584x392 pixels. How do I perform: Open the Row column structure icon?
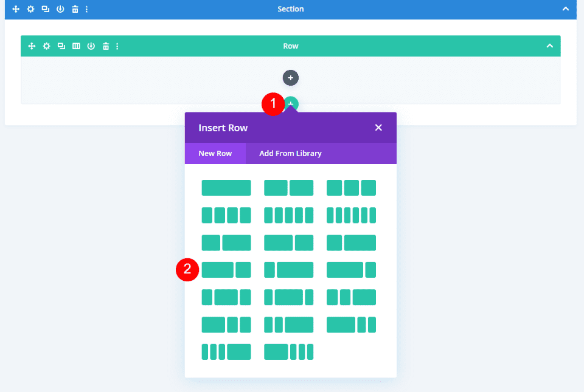tap(75, 46)
